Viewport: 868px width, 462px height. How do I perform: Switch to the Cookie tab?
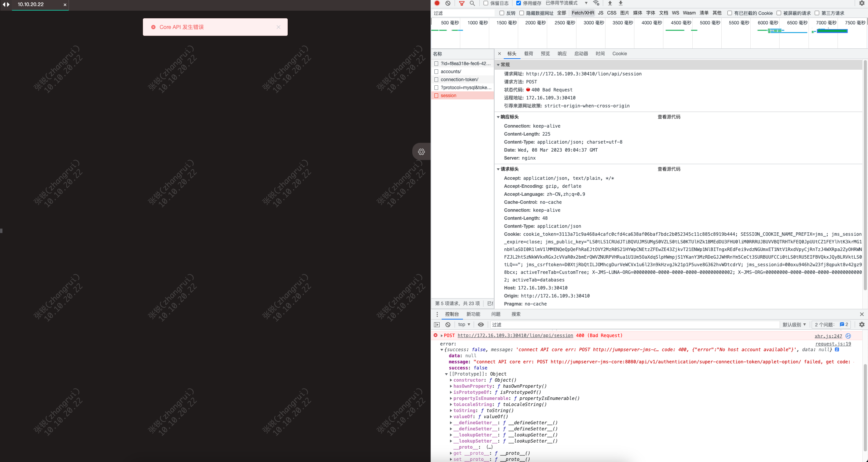coord(620,54)
